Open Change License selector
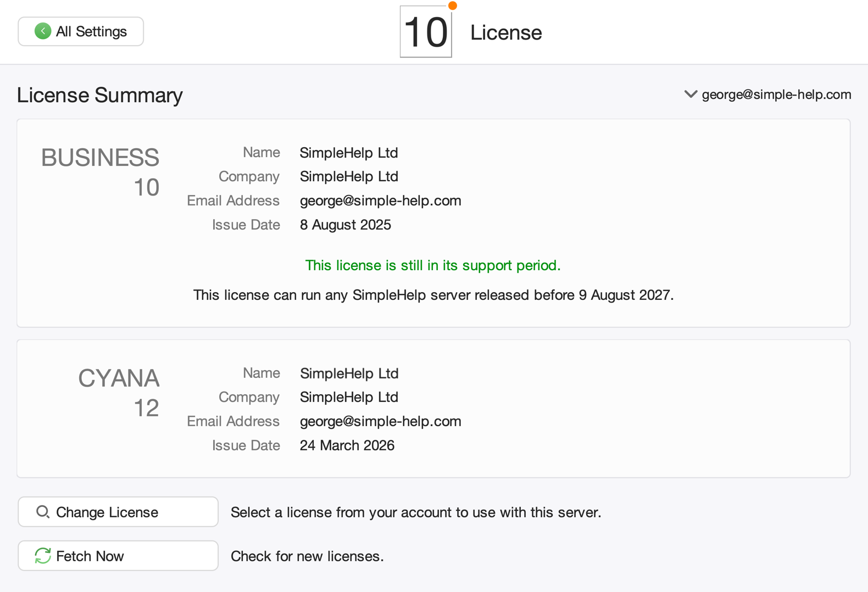This screenshot has height=592, width=868. [118, 512]
